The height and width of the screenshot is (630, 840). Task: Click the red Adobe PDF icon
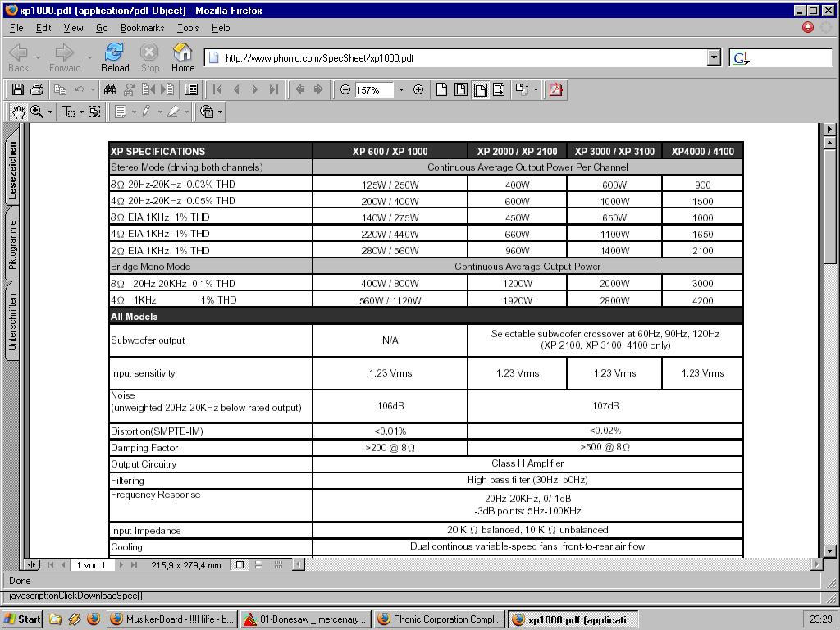556,89
